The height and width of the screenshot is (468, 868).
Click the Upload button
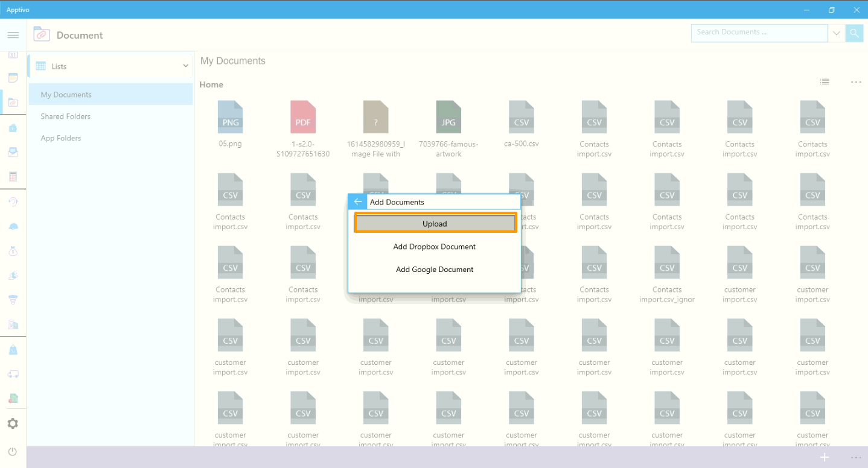coord(434,223)
